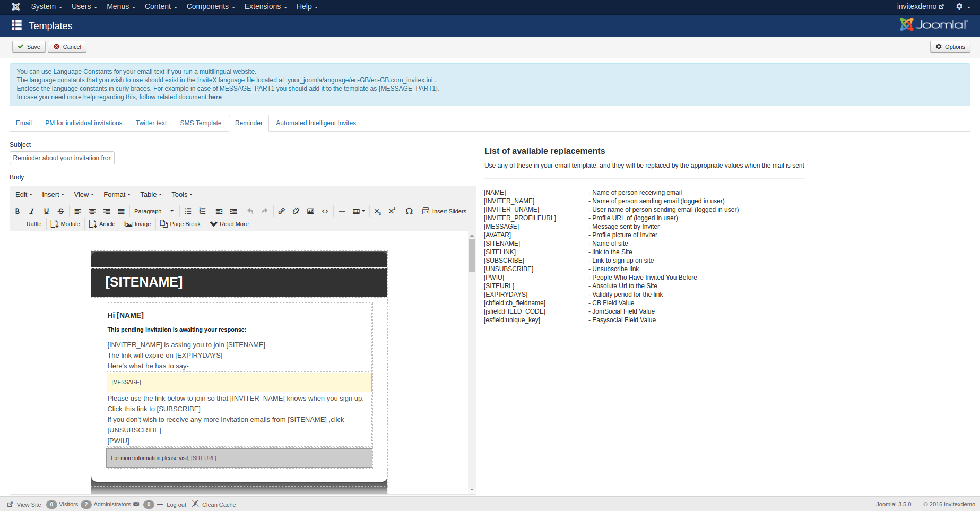The height and width of the screenshot is (511, 980).
Task: Switch to Automated Intelligent Invites tab
Action: click(x=316, y=123)
